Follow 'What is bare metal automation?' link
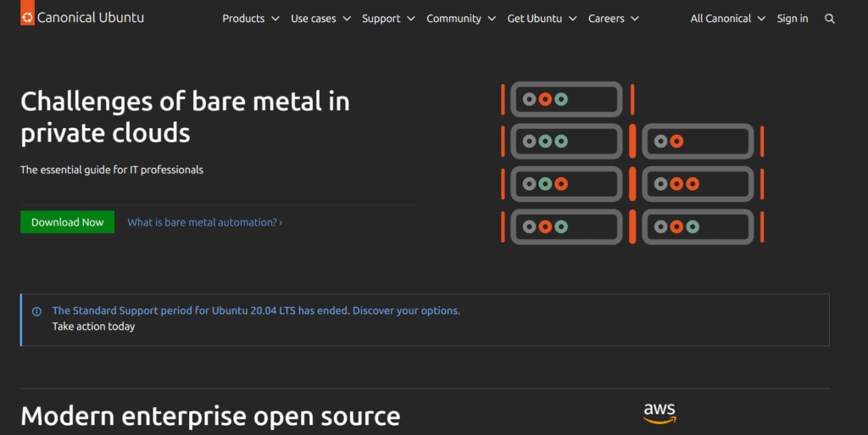The height and width of the screenshot is (435, 868). pyautogui.click(x=205, y=222)
